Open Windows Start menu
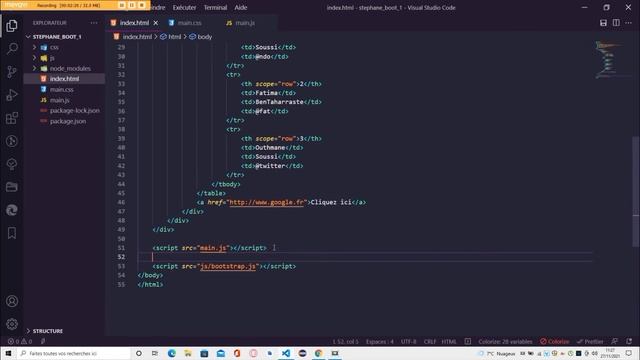The width and height of the screenshot is (640, 360). pos(8,353)
